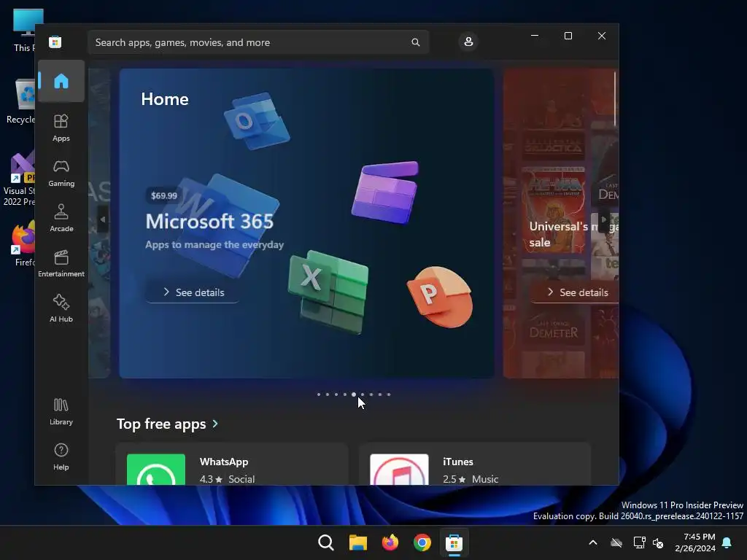Open Store Help
Image resolution: width=747 pixels, height=560 pixels.
pyautogui.click(x=61, y=456)
